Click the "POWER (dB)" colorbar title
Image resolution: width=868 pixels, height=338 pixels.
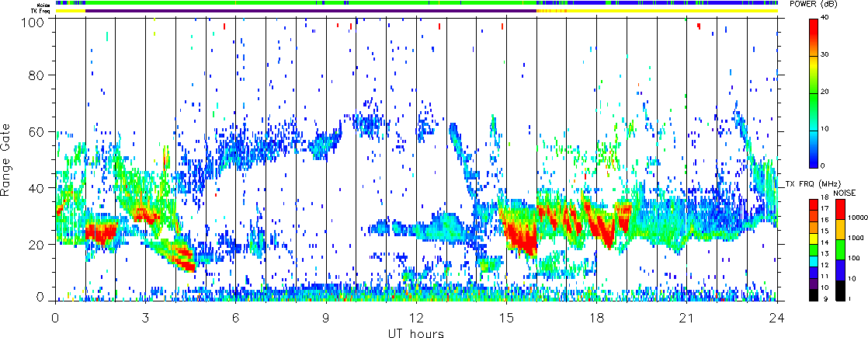point(814,4)
